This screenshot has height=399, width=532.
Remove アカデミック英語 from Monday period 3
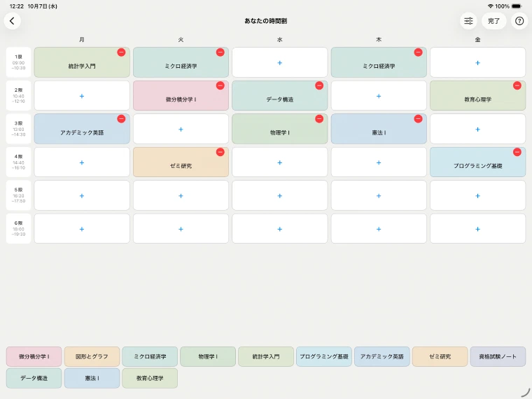coord(121,119)
